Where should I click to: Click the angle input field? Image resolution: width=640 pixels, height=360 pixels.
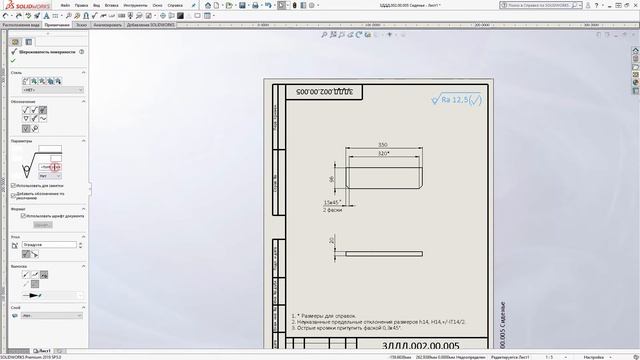pyautogui.click(x=49, y=244)
